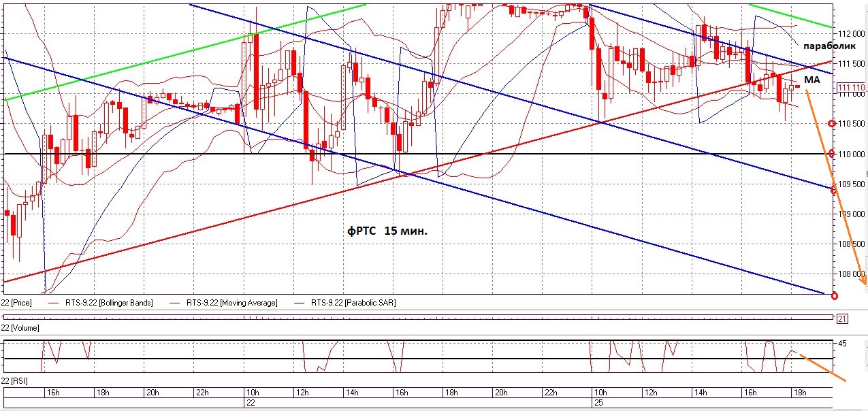Click the 108 000 price axis label
Image resolution: width=868 pixels, height=411 pixels.
pyautogui.click(x=851, y=274)
